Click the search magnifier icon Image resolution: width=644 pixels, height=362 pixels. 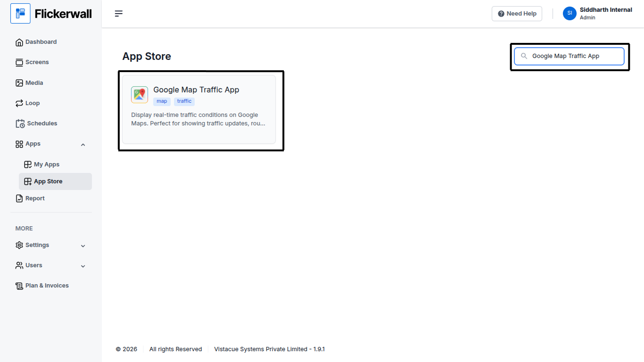coord(524,56)
